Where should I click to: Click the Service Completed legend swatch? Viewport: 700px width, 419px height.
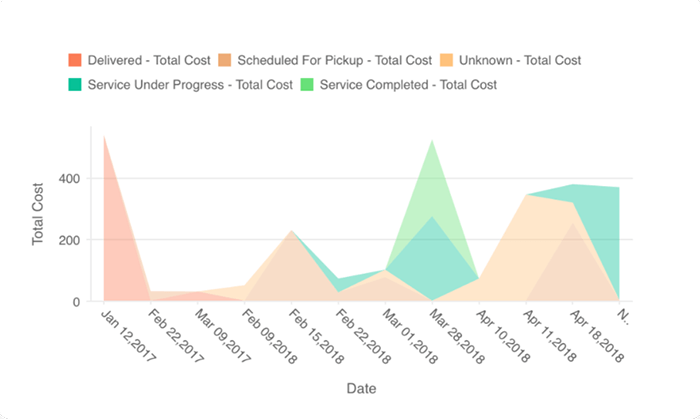point(310,85)
